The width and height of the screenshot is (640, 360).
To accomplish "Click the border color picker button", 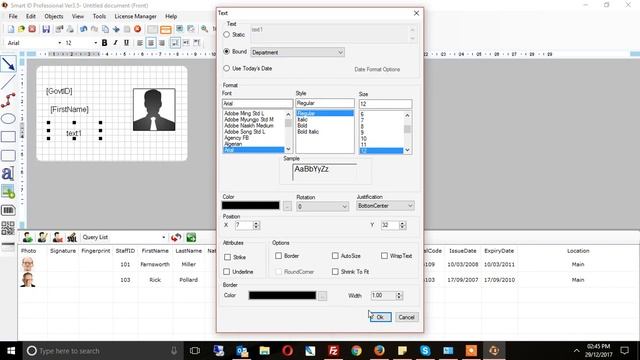I will coord(322,296).
